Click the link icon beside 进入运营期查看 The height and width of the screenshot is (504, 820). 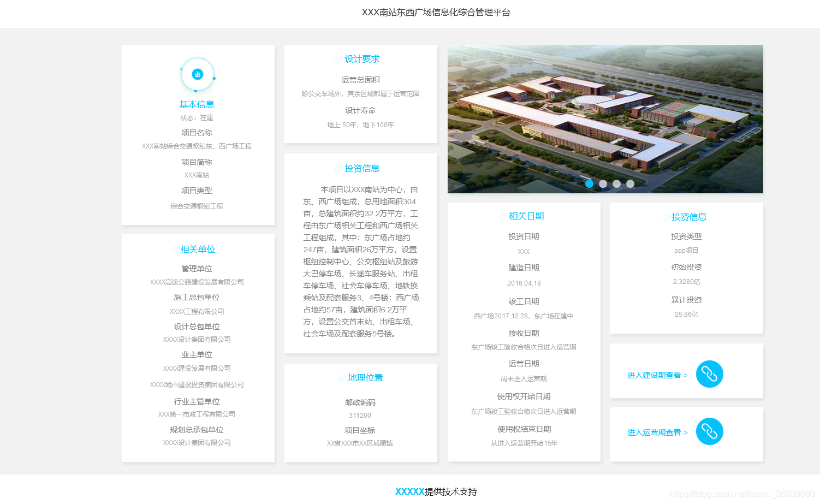tap(709, 431)
